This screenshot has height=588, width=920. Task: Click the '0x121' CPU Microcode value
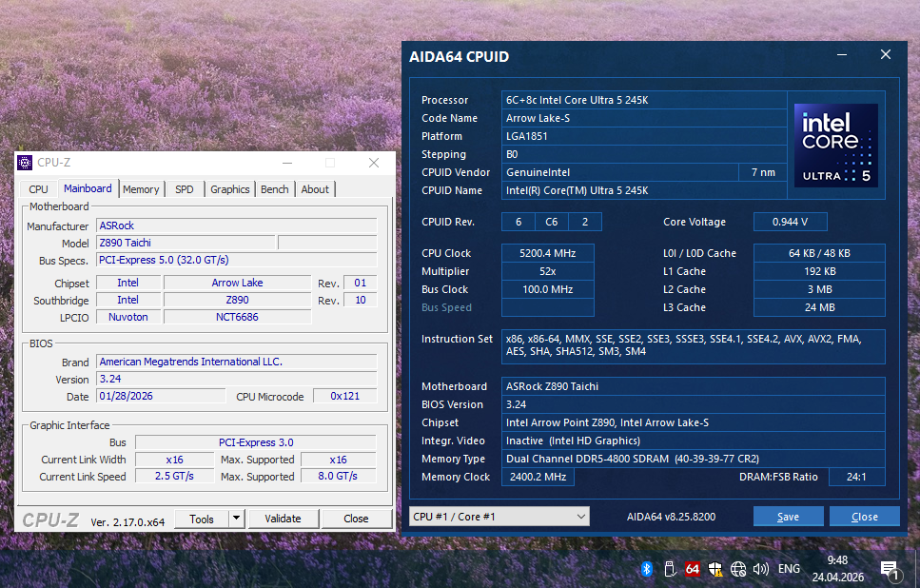[x=345, y=396]
